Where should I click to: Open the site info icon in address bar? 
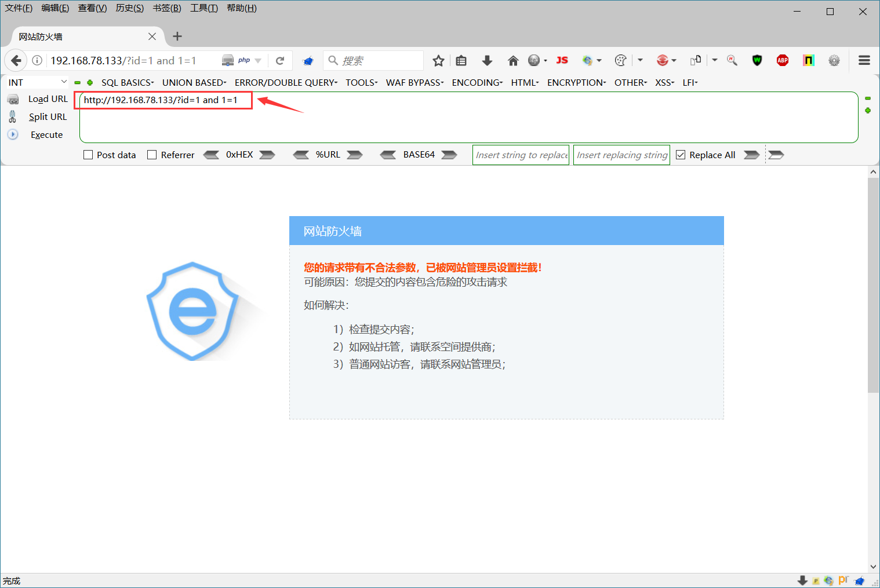[x=37, y=60]
